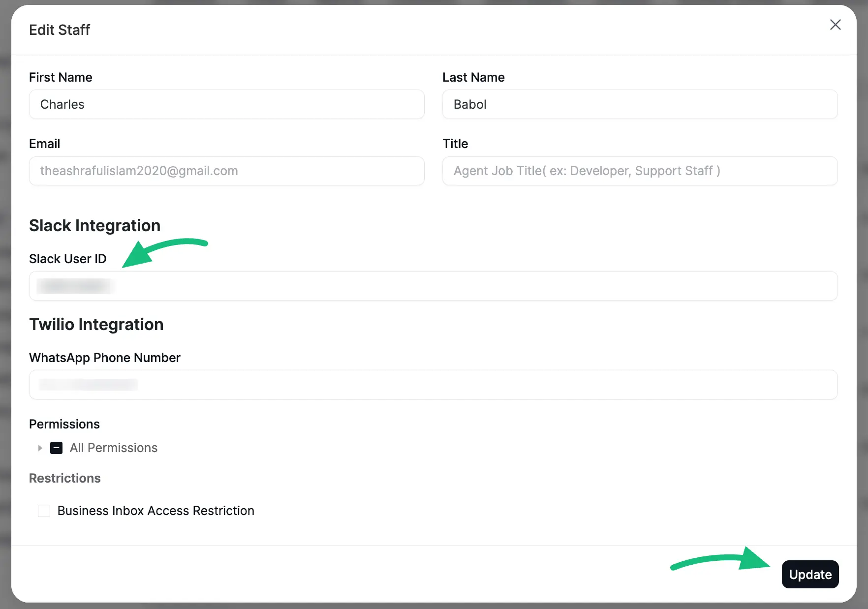Select the Last Name field containing Babol

pos(639,104)
